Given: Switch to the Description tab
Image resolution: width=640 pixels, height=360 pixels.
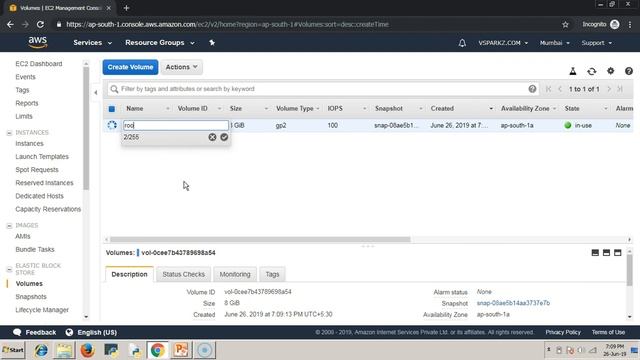Looking at the screenshot, I should pyautogui.click(x=129, y=274).
